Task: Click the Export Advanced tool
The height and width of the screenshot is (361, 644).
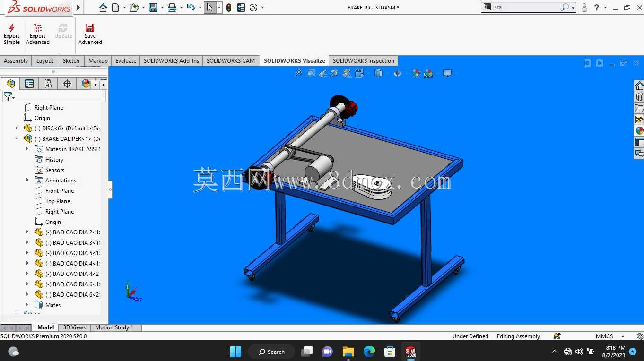Action: click(x=38, y=34)
